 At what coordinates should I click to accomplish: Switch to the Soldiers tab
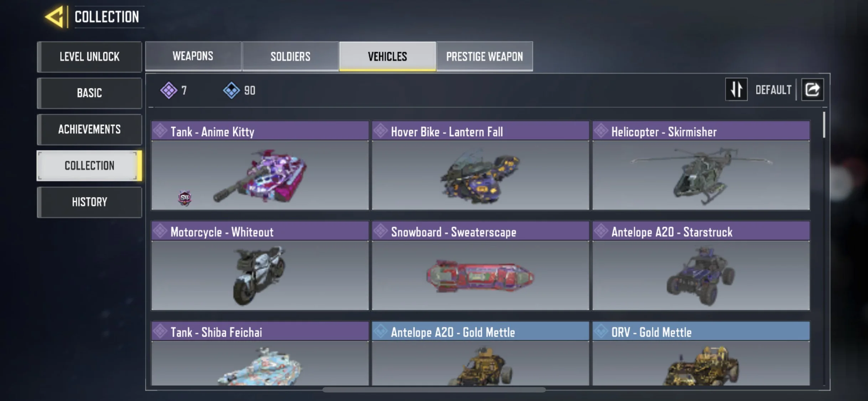point(290,56)
